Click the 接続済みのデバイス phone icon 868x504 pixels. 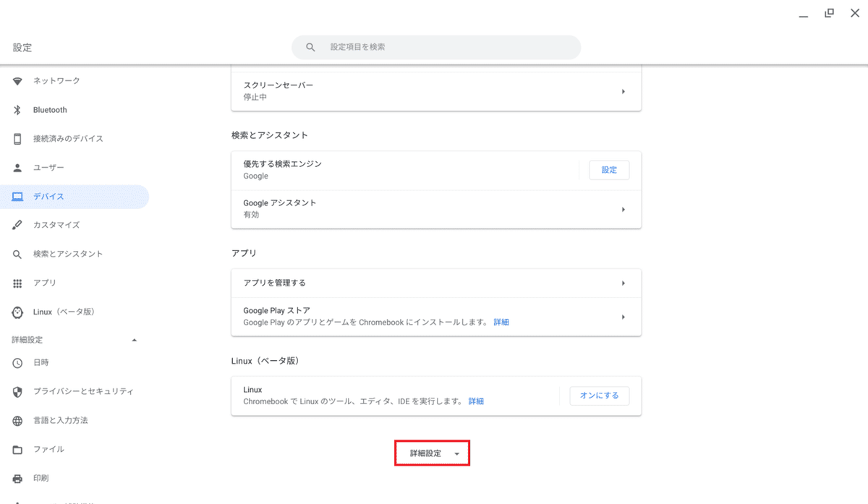tap(17, 139)
